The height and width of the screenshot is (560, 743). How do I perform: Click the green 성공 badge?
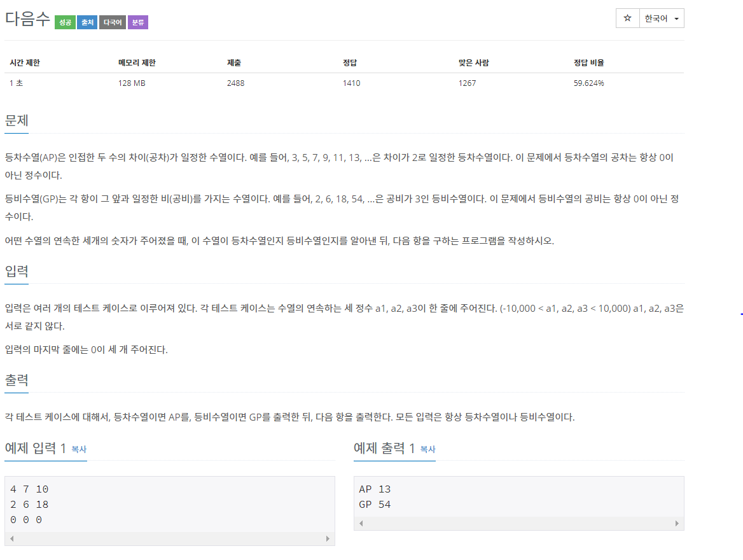point(65,22)
